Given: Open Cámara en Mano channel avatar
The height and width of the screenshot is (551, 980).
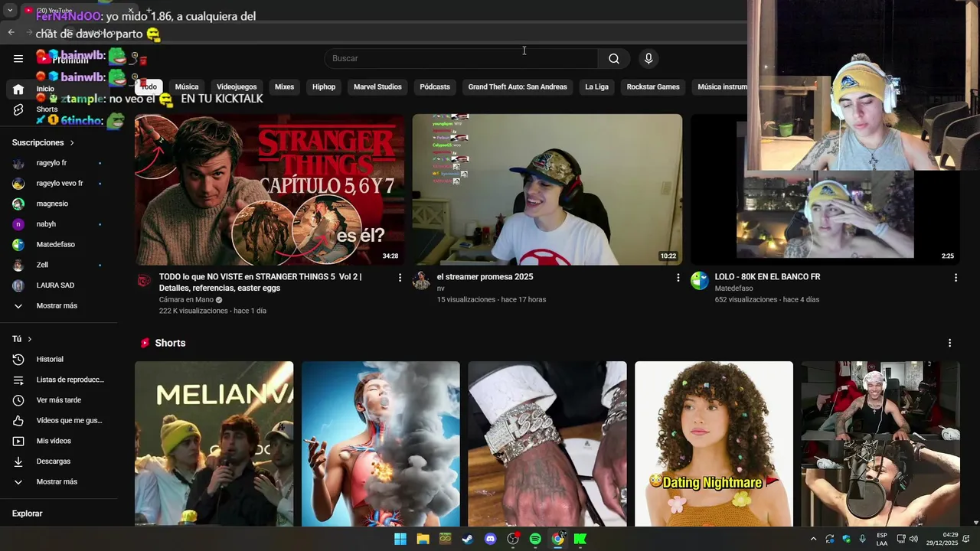Looking at the screenshot, I should pyautogui.click(x=144, y=281).
